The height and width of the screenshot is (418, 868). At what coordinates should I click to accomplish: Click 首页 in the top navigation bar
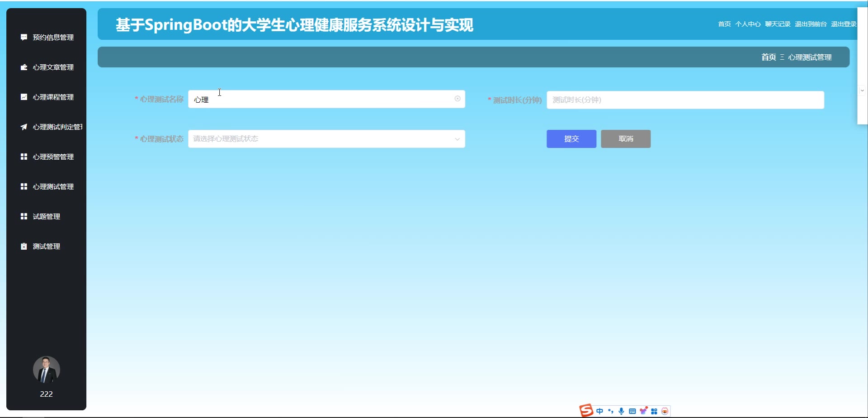coord(724,24)
